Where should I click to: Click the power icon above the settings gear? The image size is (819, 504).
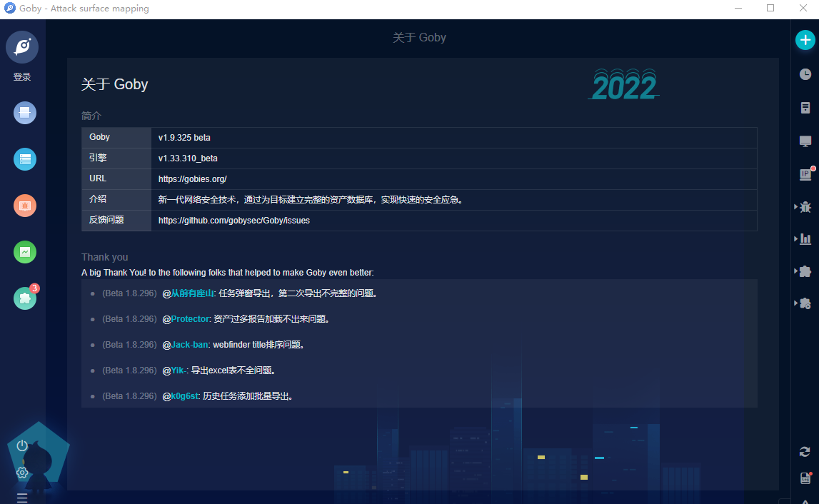[21, 446]
